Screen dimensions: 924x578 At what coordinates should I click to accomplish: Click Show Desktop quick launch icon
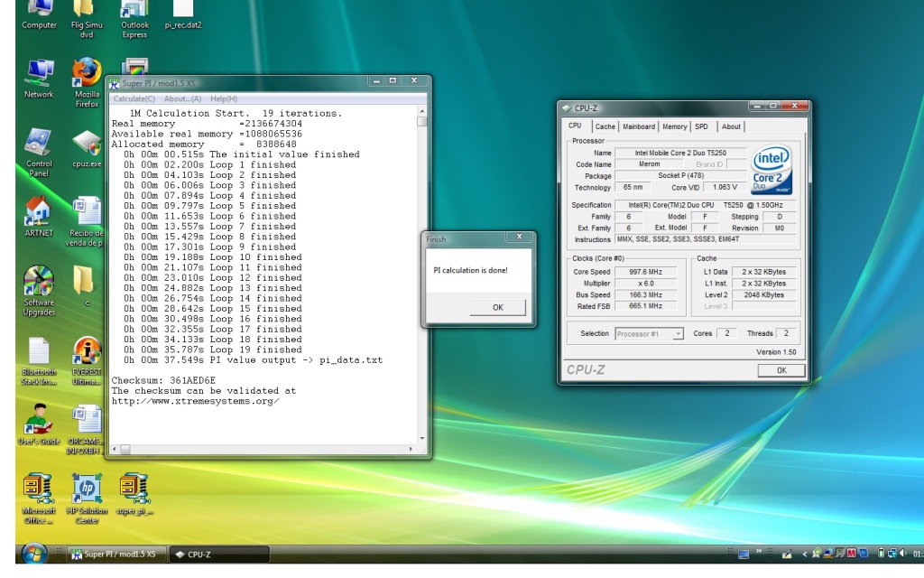coord(744,555)
